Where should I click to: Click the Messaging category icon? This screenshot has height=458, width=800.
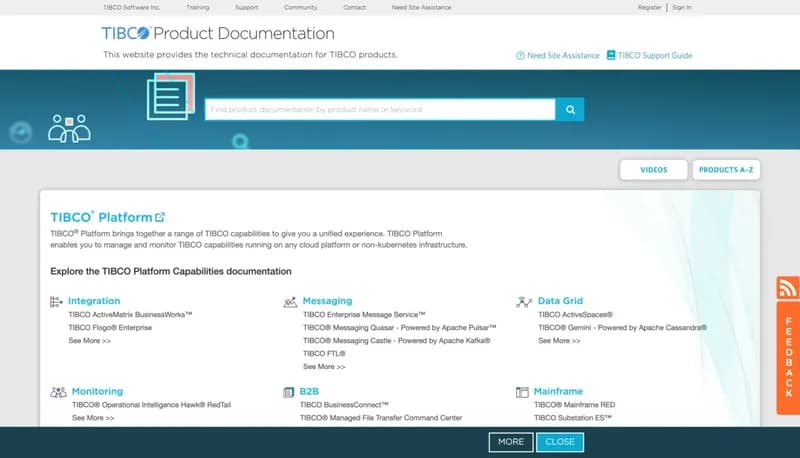click(290, 302)
